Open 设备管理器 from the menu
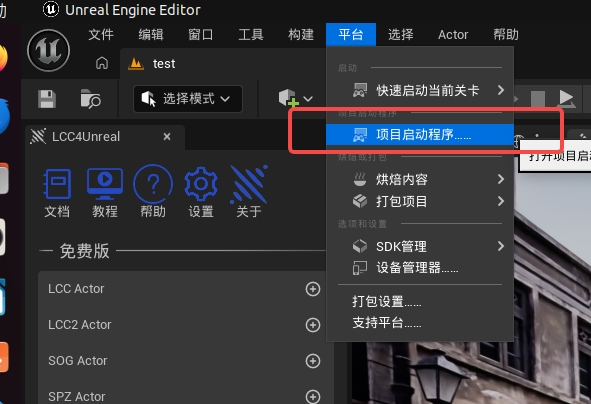This screenshot has width=591, height=404. (x=420, y=268)
